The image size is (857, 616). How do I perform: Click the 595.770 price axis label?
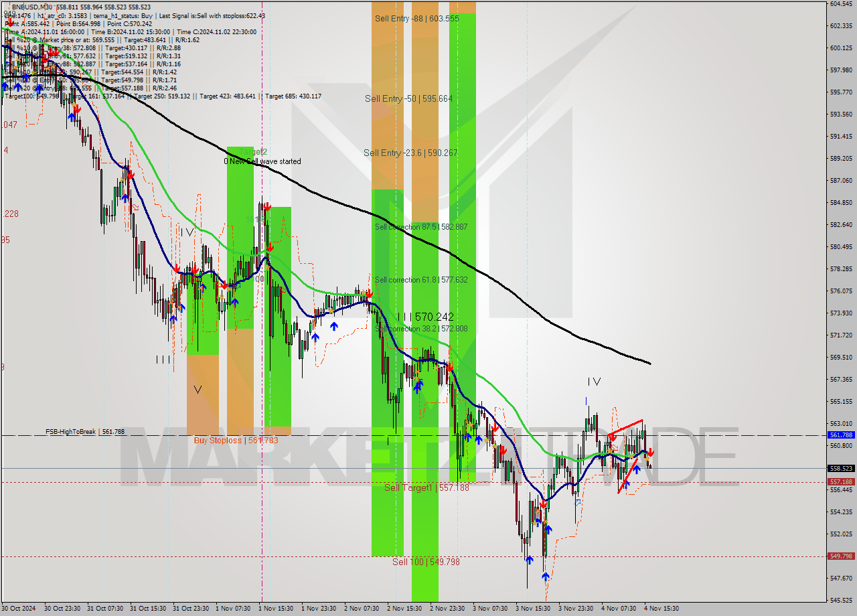tap(841, 92)
